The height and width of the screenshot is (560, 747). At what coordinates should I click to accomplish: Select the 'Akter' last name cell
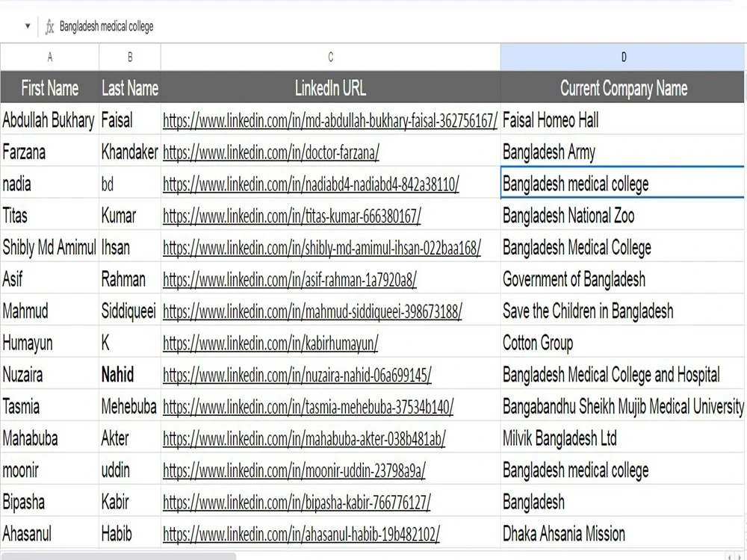click(x=129, y=438)
